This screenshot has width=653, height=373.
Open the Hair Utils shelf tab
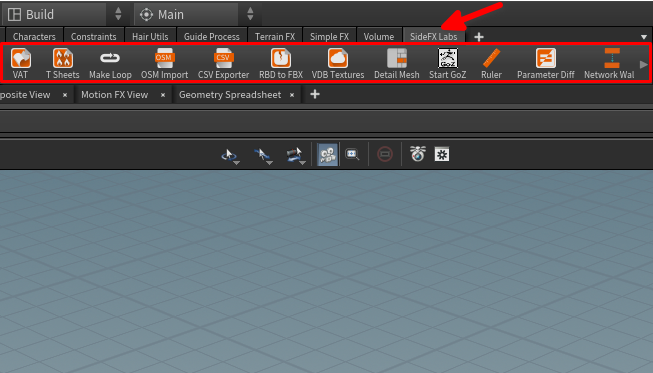150,37
